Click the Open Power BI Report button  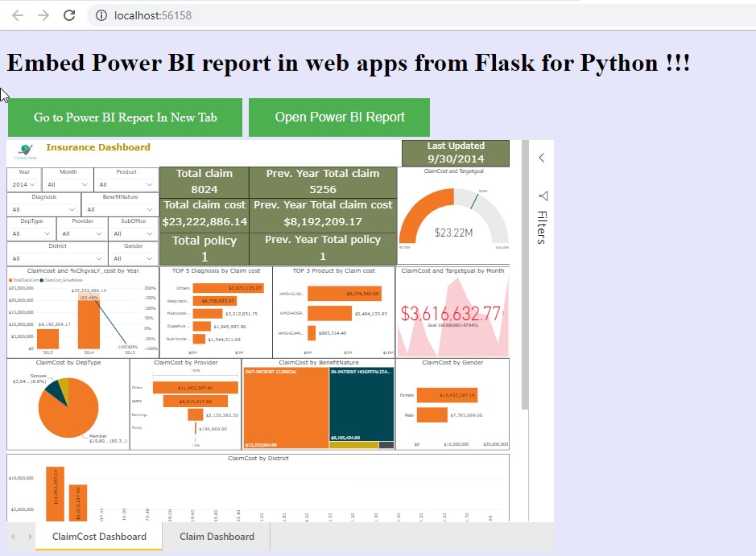(x=339, y=117)
